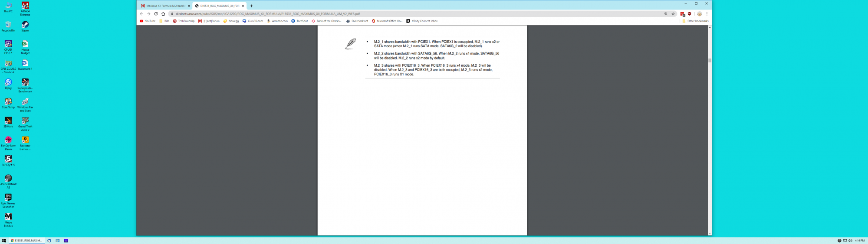Bookmark this page with the star icon

pyautogui.click(x=673, y=14)
